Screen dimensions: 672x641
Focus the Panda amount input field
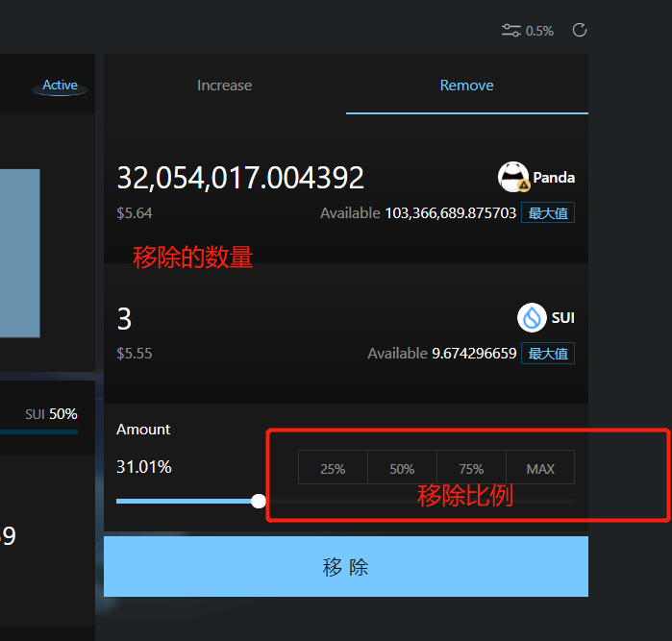(x=240, y=178)
